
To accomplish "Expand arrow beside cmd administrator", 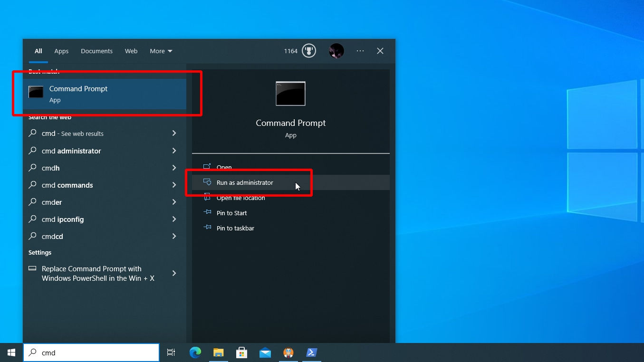I will [x=174, y=151].
